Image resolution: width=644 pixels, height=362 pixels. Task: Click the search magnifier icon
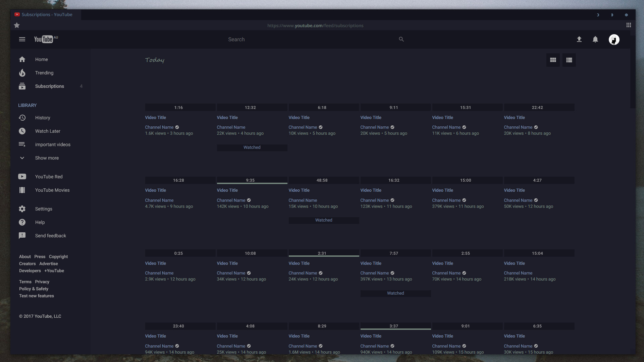(x=401, y=39)
